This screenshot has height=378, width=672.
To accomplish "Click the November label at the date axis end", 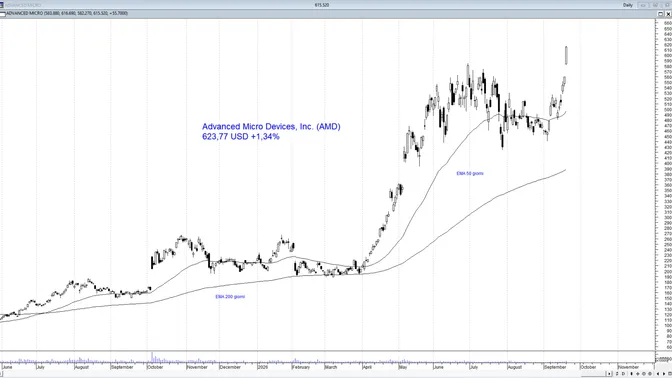I will click(629, 367).
